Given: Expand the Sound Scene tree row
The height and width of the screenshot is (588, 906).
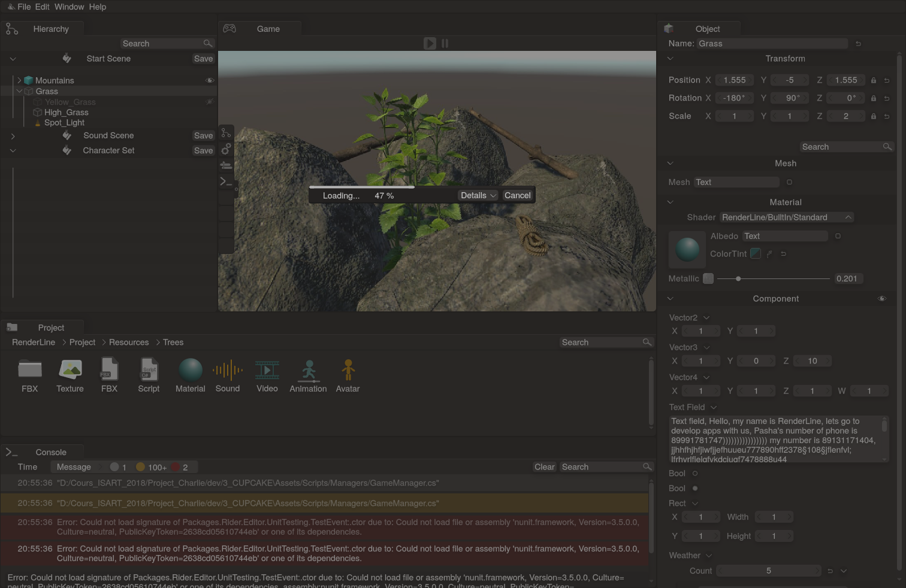Looking at the screenshot, I should click(13, 136).
